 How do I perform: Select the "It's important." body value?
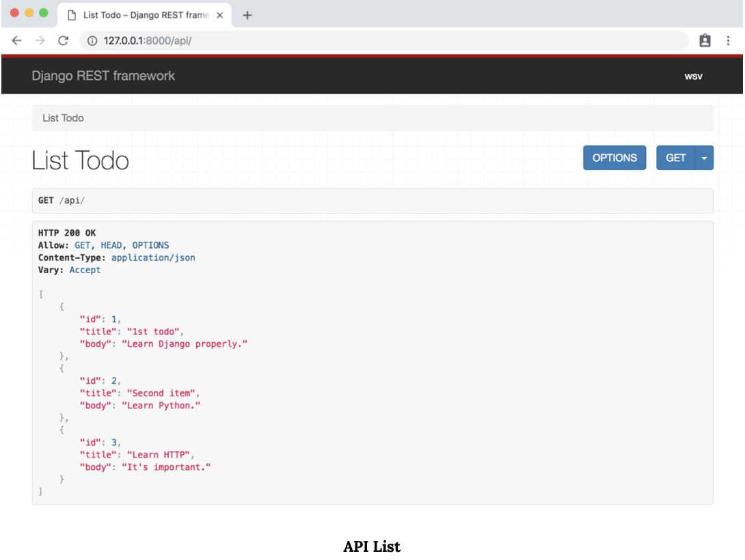166,467
